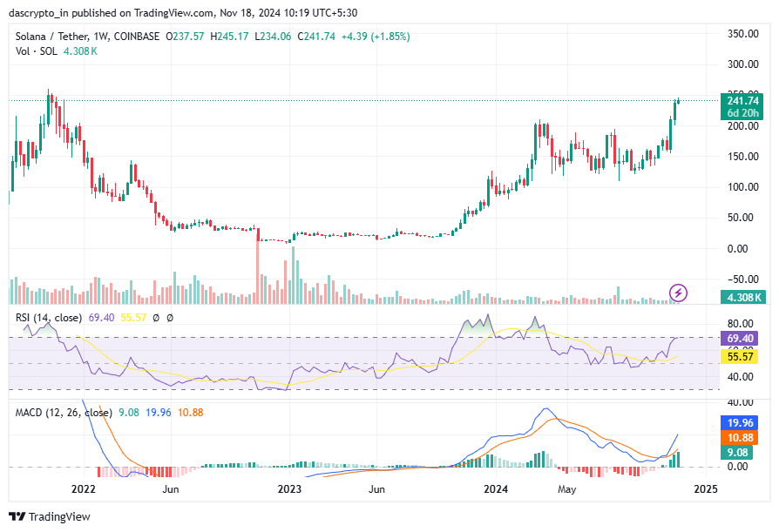Click 2024 on the time axis
The image size is (779, 532).
coord(497,489)
